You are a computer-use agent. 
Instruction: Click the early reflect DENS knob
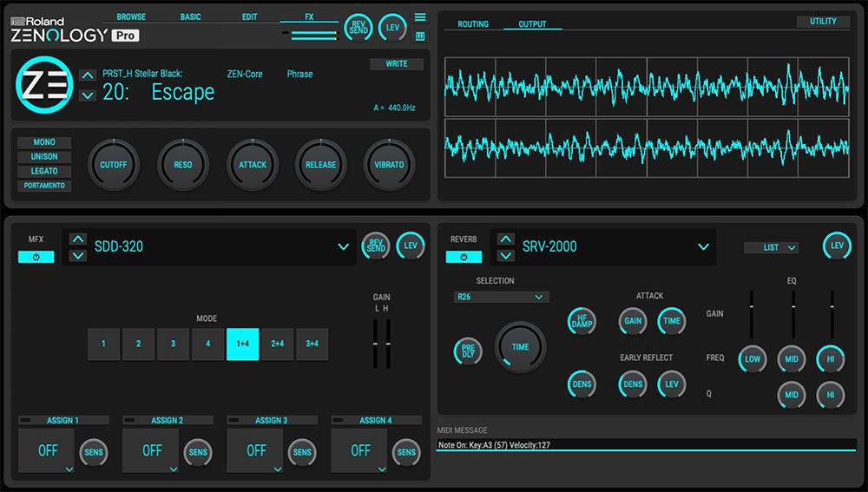(633, 384)
